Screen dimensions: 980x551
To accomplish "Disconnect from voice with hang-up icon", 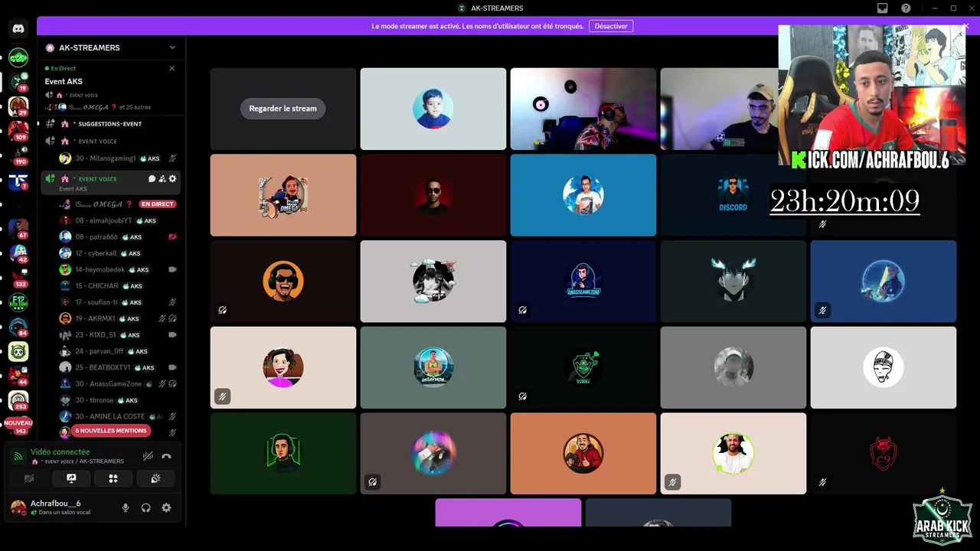I will coord(166,456).
